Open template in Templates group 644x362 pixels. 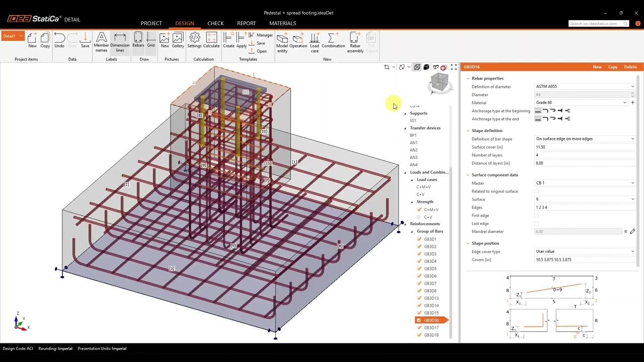click(x=258, y=51)
